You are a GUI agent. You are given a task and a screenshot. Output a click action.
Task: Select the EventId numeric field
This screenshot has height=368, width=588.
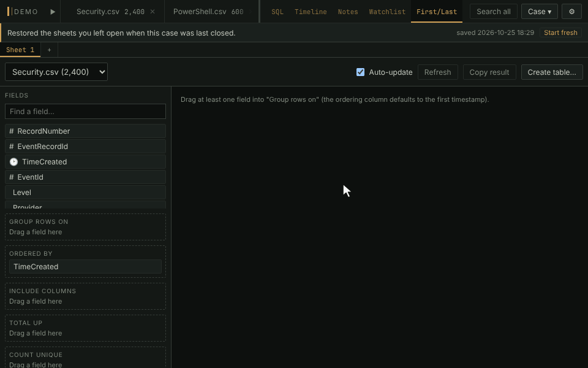tap(86, 177)
